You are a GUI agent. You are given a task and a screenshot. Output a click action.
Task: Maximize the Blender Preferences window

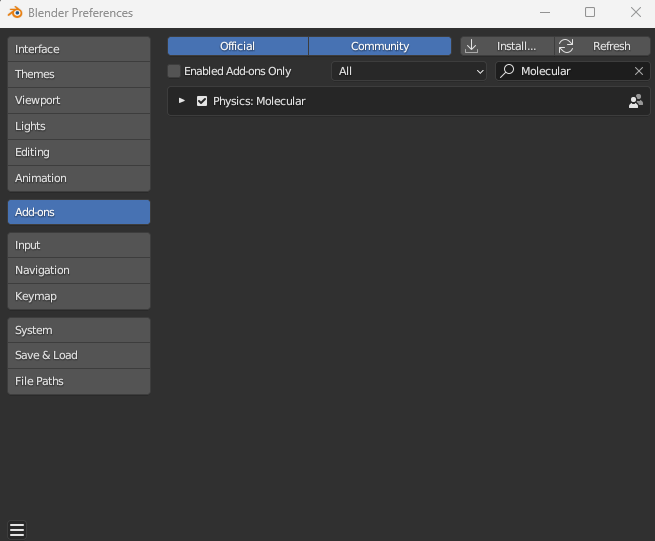[x=590, y=13]
